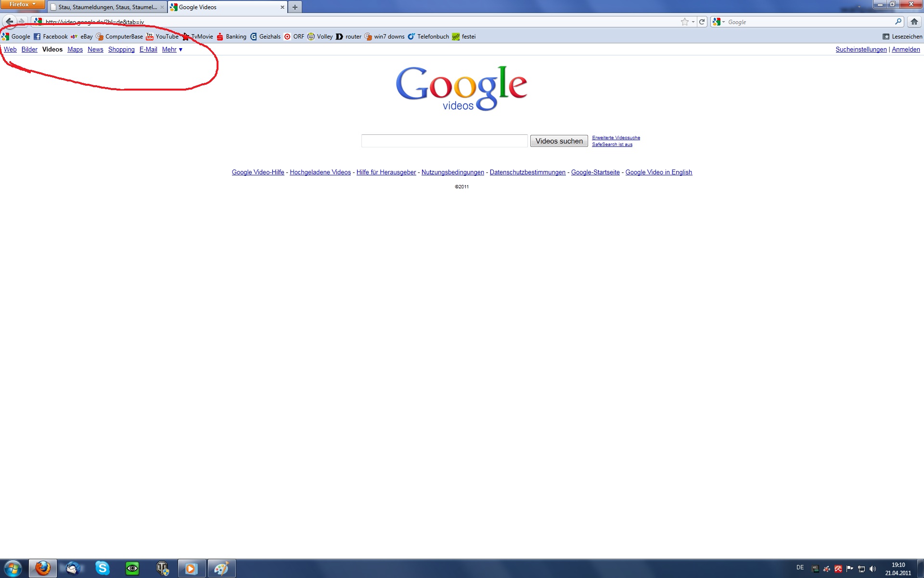Open the bookmark star's history dropdown arrow
924x578 pixels.
[693, 22]
